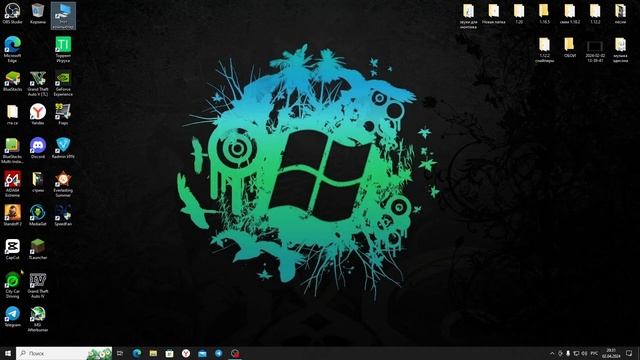Select the Recycle Bin (Корзина) icon
The height and width of the screenshot is (360, 640).
(38, 13)
